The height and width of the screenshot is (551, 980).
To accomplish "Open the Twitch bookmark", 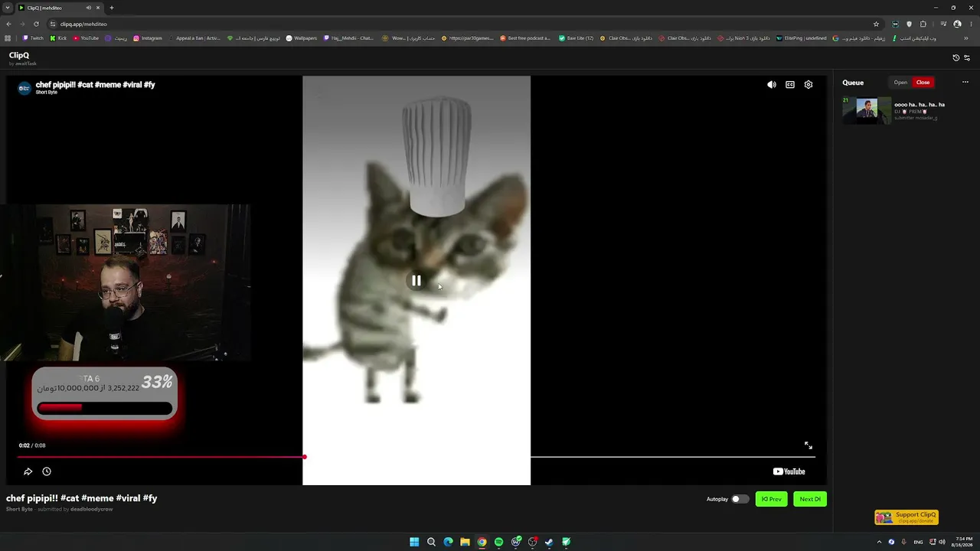I will 33,38.
